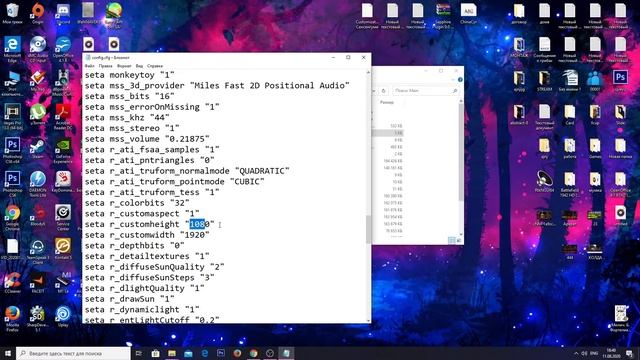The height and width of the screenshot is (360, 640).
Task: Open the FACEIT desktop icon
Action: pyautogui.click(x=38, y=282)
